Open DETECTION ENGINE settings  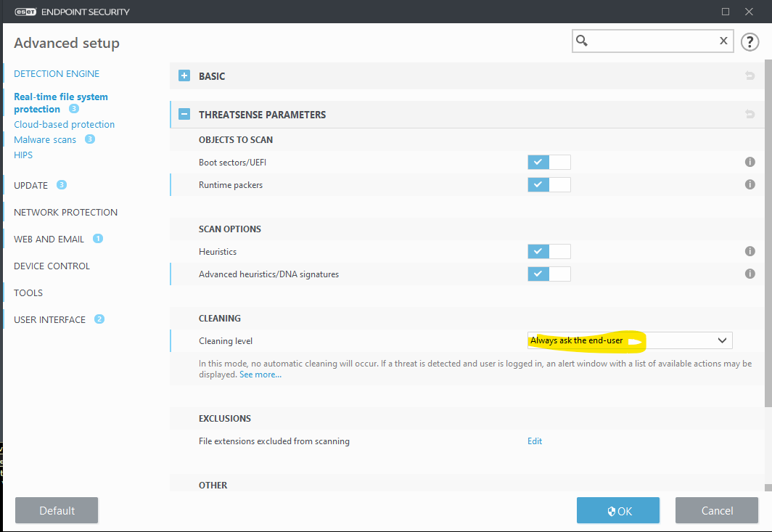click(57, 74)
